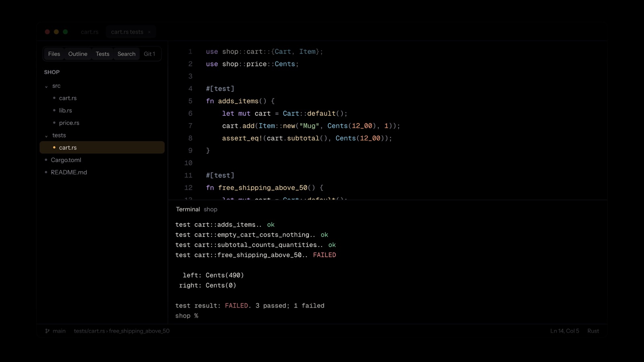This screenshot has width=644, height=362.
Task: Click the free_shipping_above_50 function name in editor
Action: click(263, 188)
